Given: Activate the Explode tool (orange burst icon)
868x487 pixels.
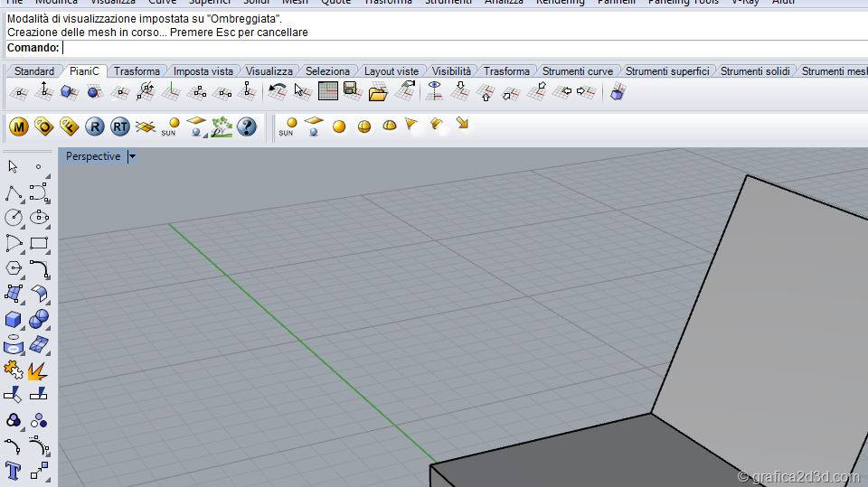Looking at the screenshot, I should (x=39, y=370).
